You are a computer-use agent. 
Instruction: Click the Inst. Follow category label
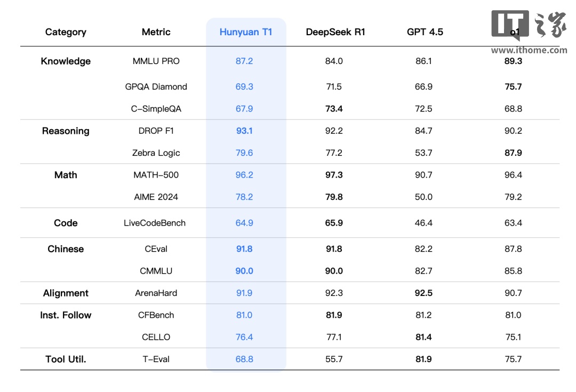pyautogui.click(x=66, y=315)
